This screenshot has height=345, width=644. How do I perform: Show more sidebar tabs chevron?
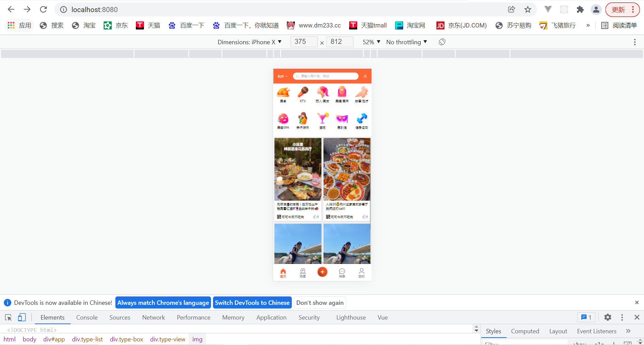click(x=628, y=331)
